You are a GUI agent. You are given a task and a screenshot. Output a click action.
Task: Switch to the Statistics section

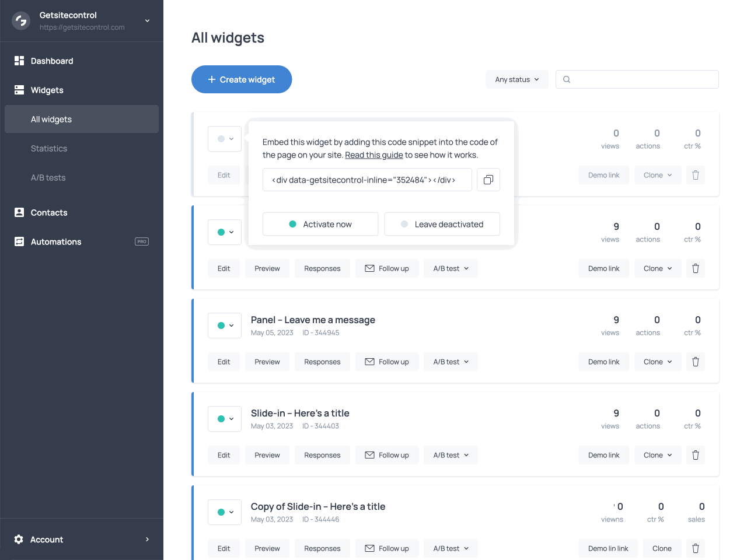click(49, 148)
